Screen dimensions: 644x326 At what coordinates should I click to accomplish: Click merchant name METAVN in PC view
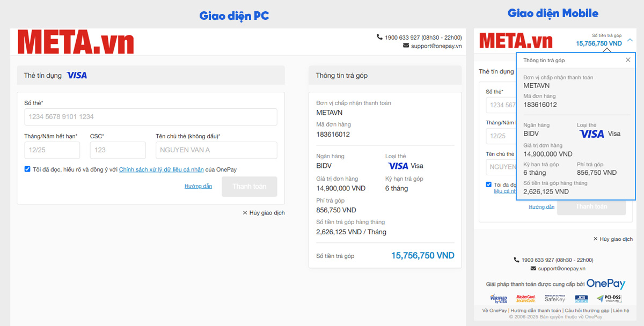click(330, 113)
